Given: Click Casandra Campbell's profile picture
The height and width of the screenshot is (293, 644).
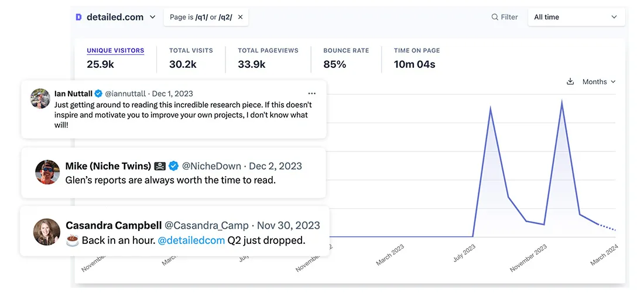Looking at the screenshot, I should pos(47,232).
